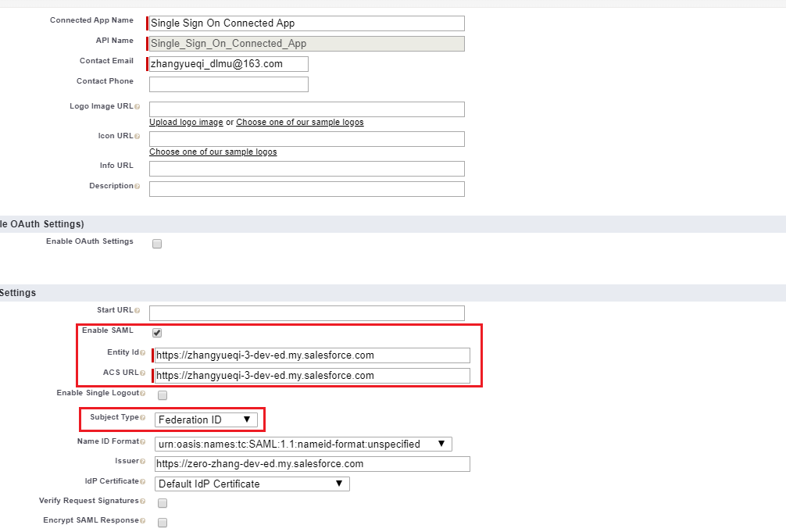Image resolution: width=786 pixels, height=532 pixels.
Task: Open help icon beside Issuer label
Action: click(143, 462)
